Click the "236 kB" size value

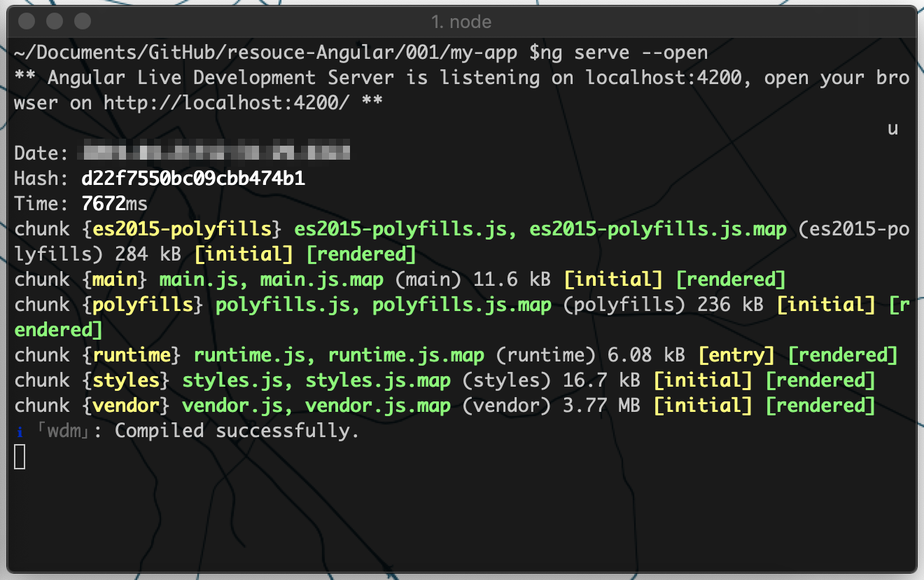click(x=731, y=305)
